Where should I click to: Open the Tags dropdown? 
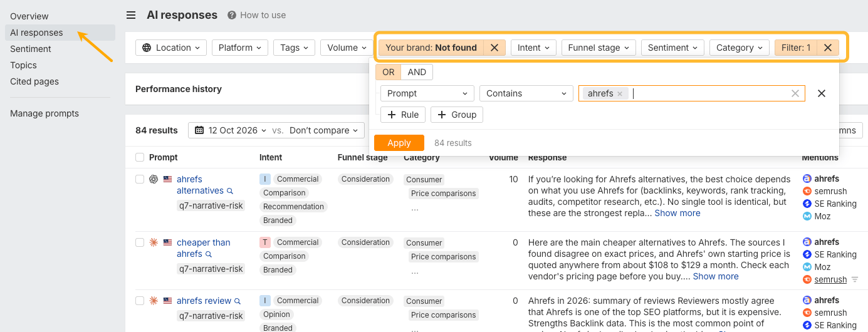pyautogui.click(x=294, y=48)
